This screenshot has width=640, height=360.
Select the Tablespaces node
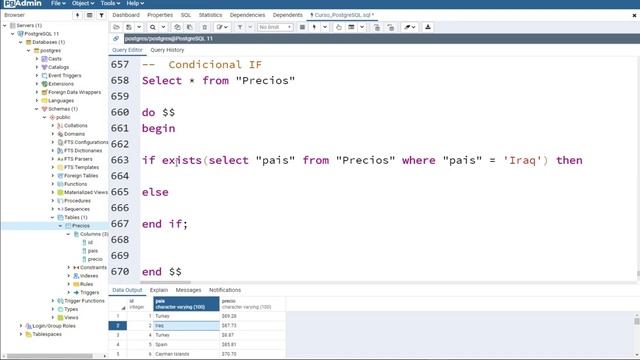point(47,334)
